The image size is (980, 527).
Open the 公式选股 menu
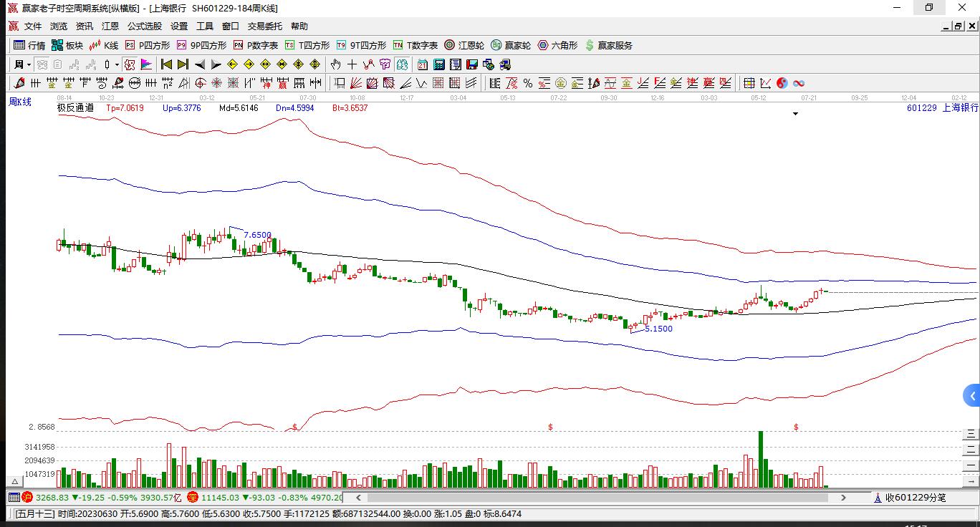point(145,26)
